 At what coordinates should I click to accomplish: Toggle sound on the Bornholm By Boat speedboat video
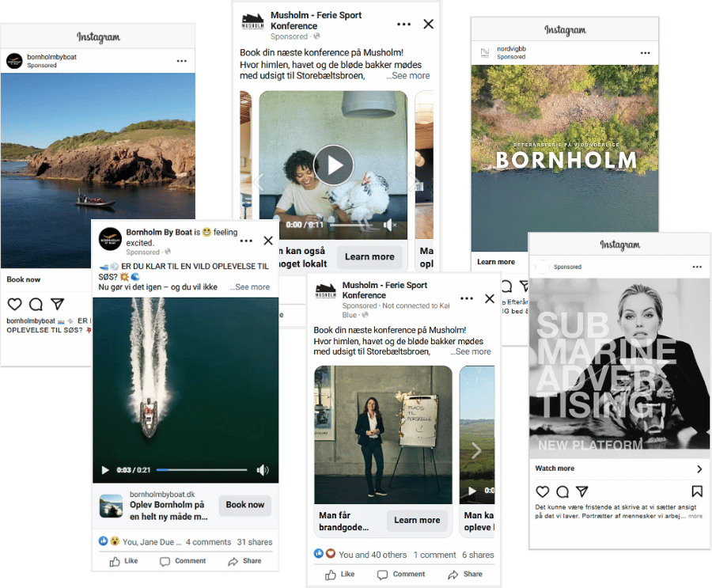[263, 470]
